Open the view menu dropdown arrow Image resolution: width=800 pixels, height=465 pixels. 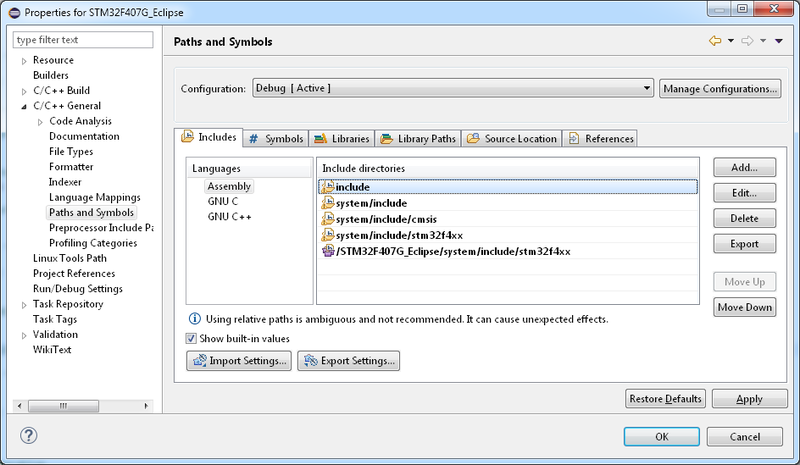(778, 41)
